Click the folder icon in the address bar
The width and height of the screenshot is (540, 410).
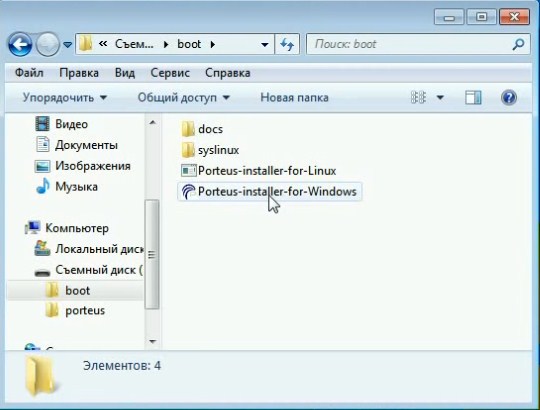(x=85, y=44)
